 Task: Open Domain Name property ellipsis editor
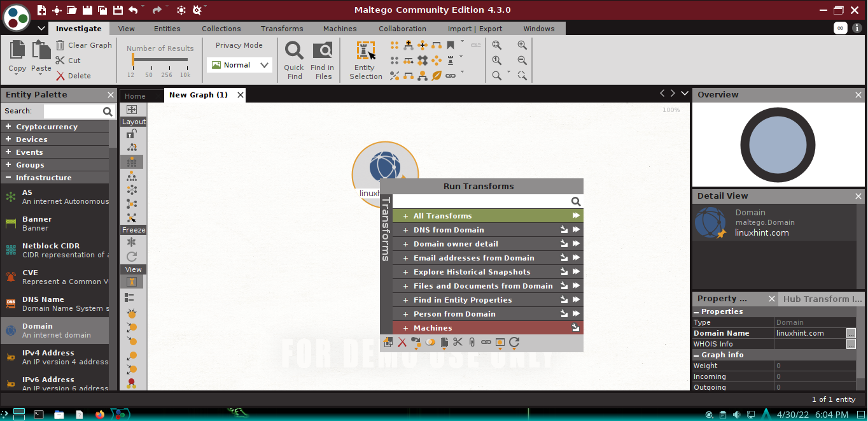(851, 333)
